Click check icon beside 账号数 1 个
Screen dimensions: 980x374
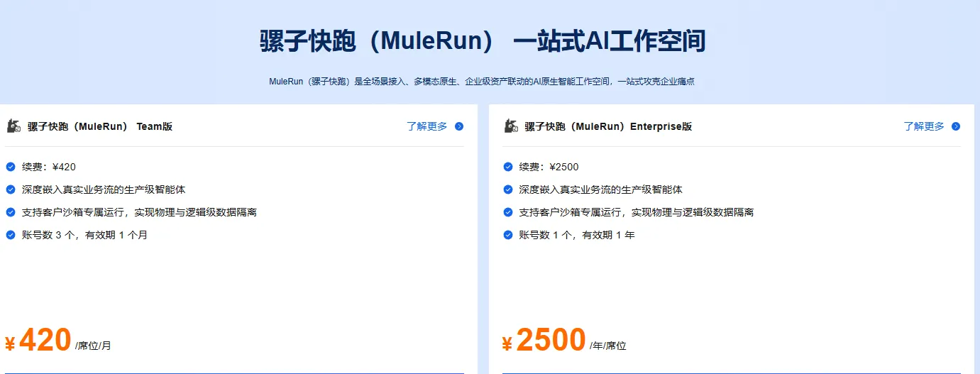point(508,235)
